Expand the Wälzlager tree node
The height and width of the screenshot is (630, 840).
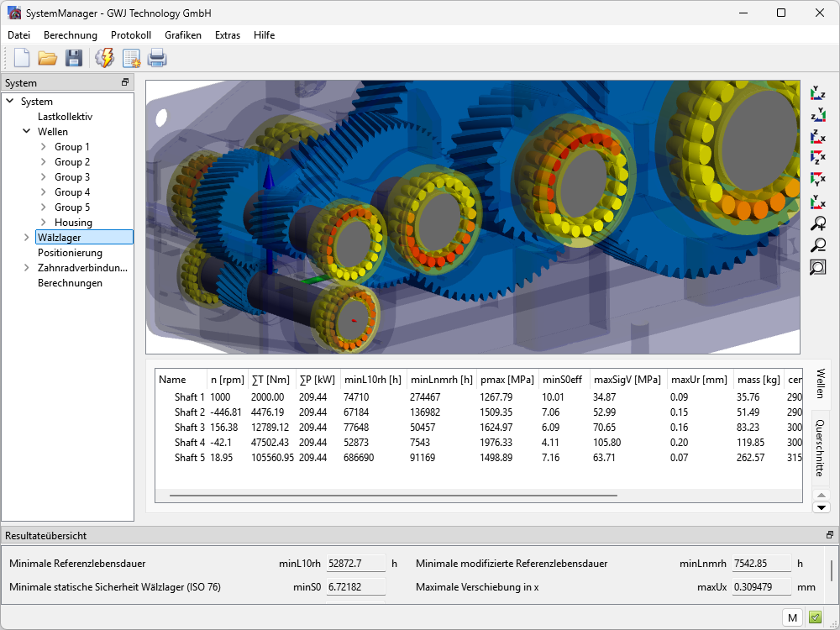pos(28,238)
